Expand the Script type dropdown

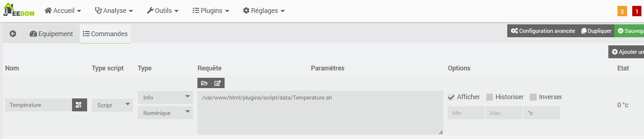[x=112, y=105]
